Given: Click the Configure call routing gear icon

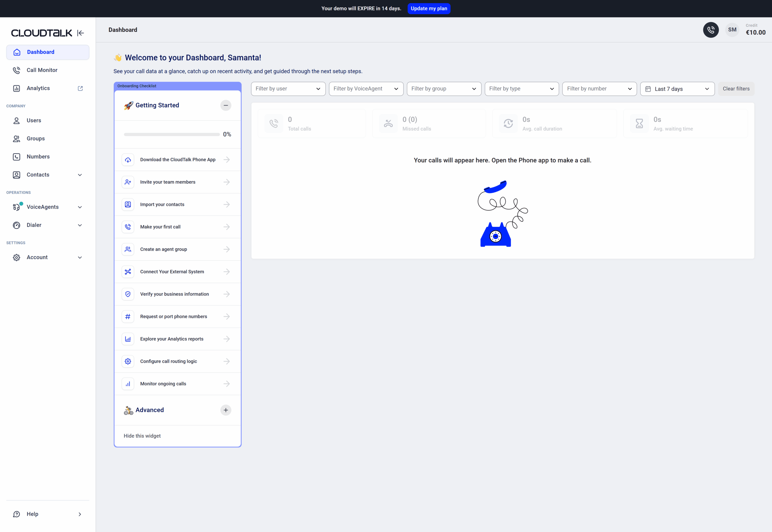Looking at the screenshot, I should tap(128, 361).
